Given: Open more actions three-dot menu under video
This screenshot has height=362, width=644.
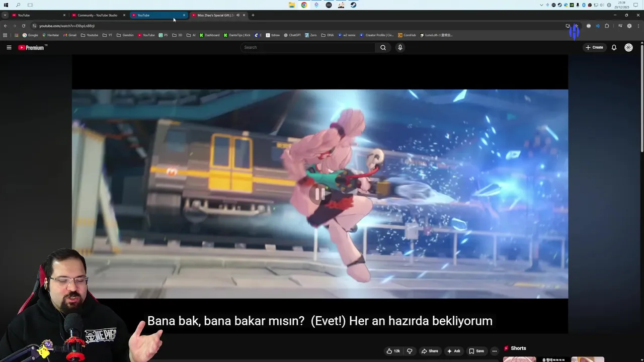Looking at the screenshot, I should (494, 351).
